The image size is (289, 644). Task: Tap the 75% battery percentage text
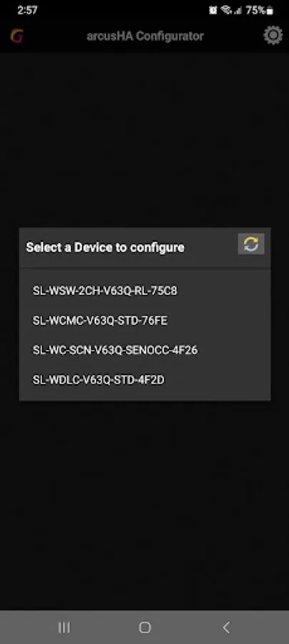tap(255, 10)
